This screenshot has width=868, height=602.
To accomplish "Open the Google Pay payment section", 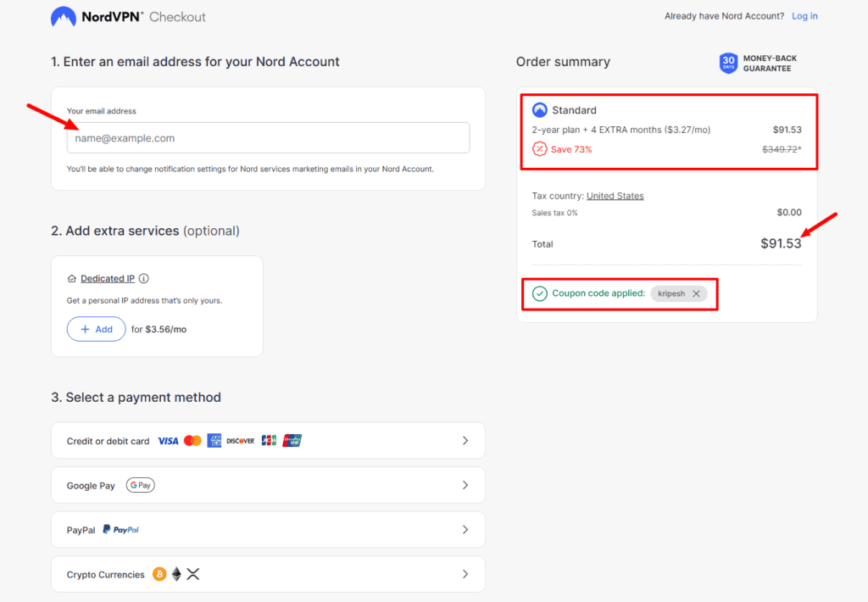I will tap(465, 485).
